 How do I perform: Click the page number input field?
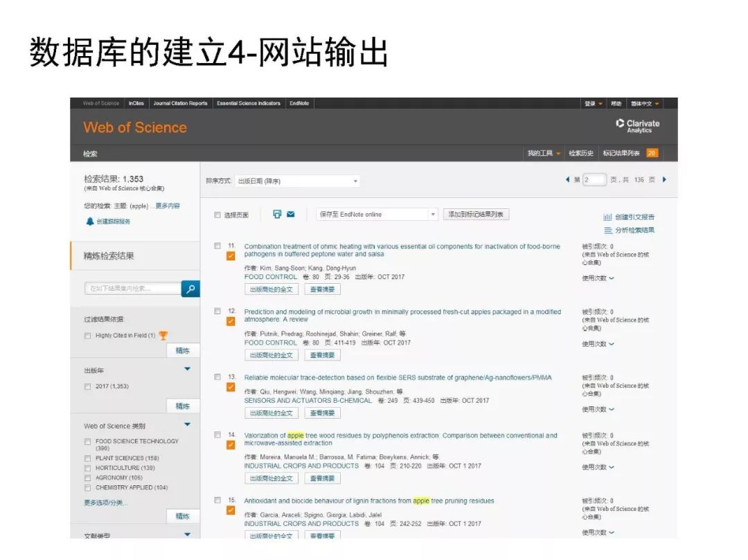[594, 180]
